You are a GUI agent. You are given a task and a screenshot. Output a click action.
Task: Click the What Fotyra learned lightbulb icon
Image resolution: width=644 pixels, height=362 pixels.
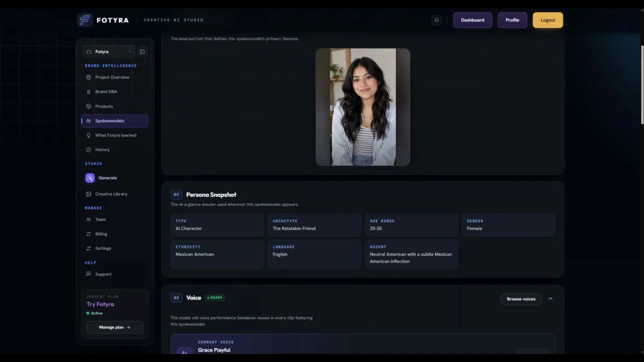click(x=89, y=135)
